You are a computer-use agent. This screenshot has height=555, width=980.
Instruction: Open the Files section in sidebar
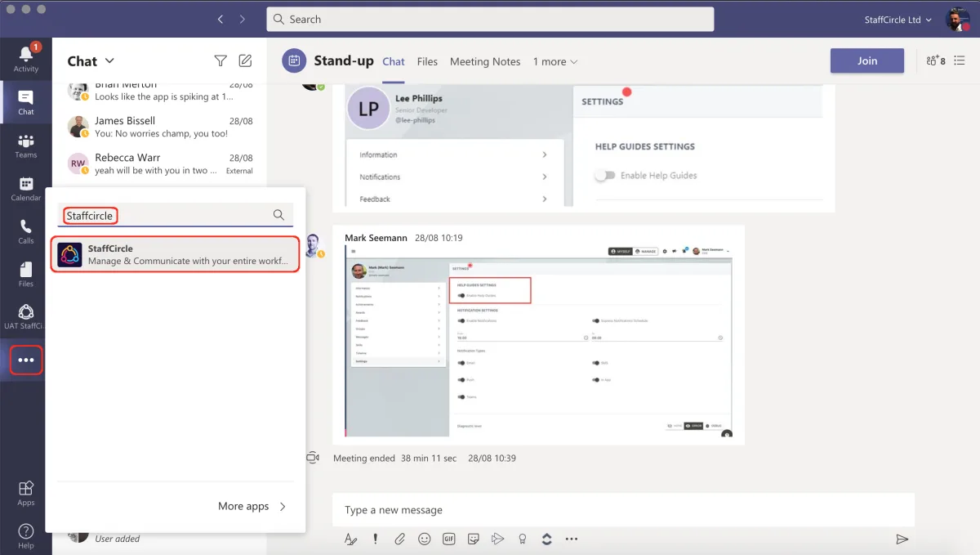click(x=26, y=275)
